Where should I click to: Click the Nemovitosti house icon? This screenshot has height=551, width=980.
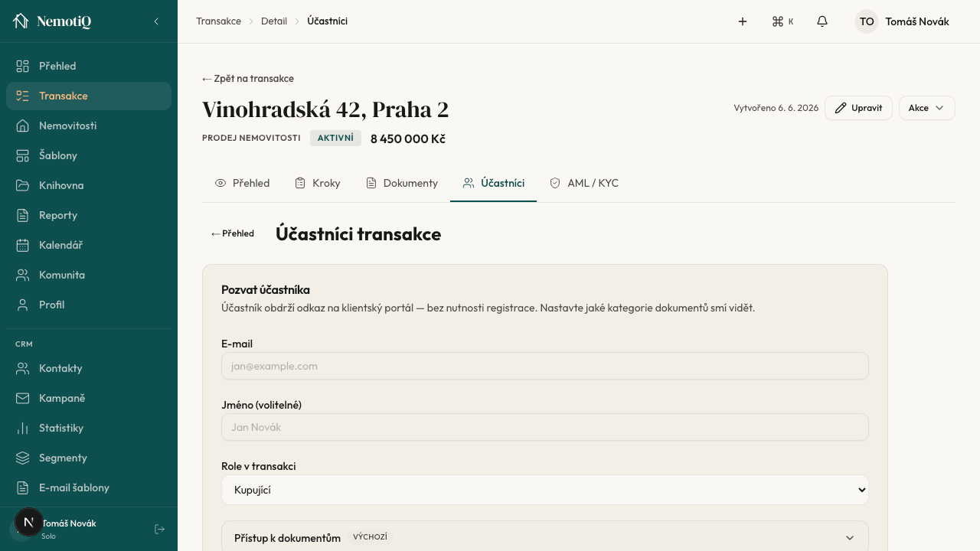(23, 126)
